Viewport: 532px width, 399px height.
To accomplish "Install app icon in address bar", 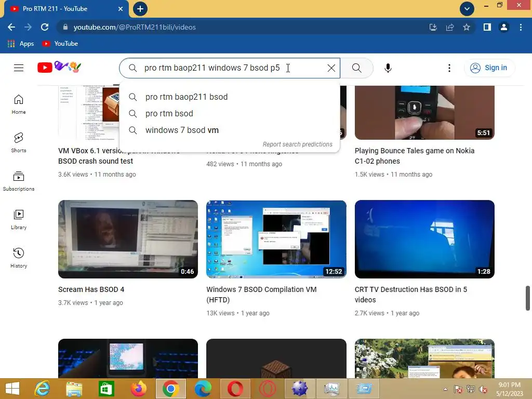I will coord(433,27).
